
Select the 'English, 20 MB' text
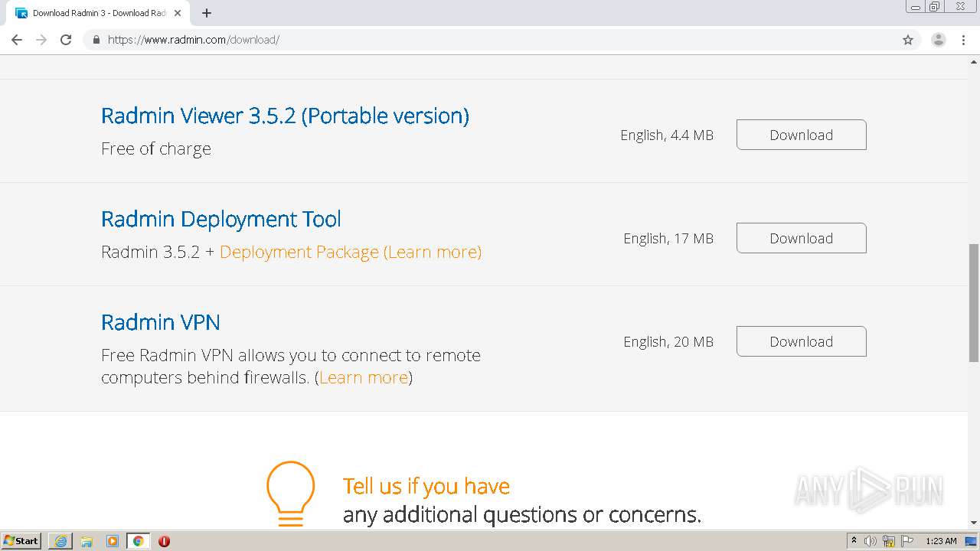(668, 342)
